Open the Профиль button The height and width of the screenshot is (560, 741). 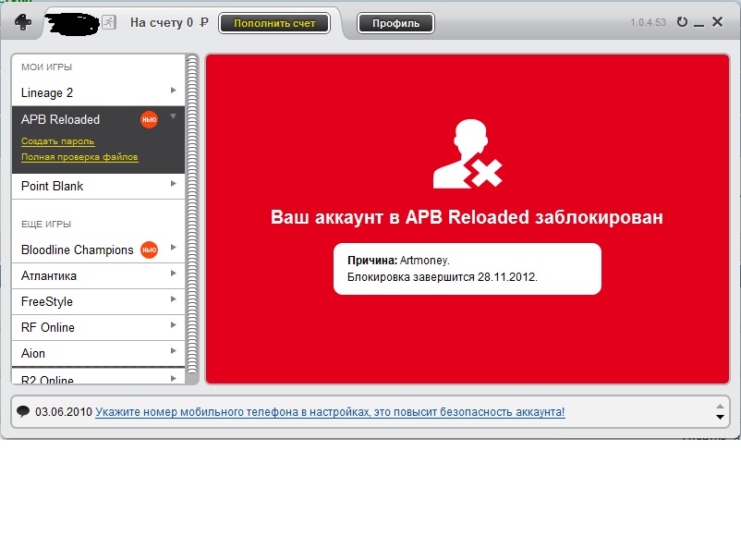point(395,23)
